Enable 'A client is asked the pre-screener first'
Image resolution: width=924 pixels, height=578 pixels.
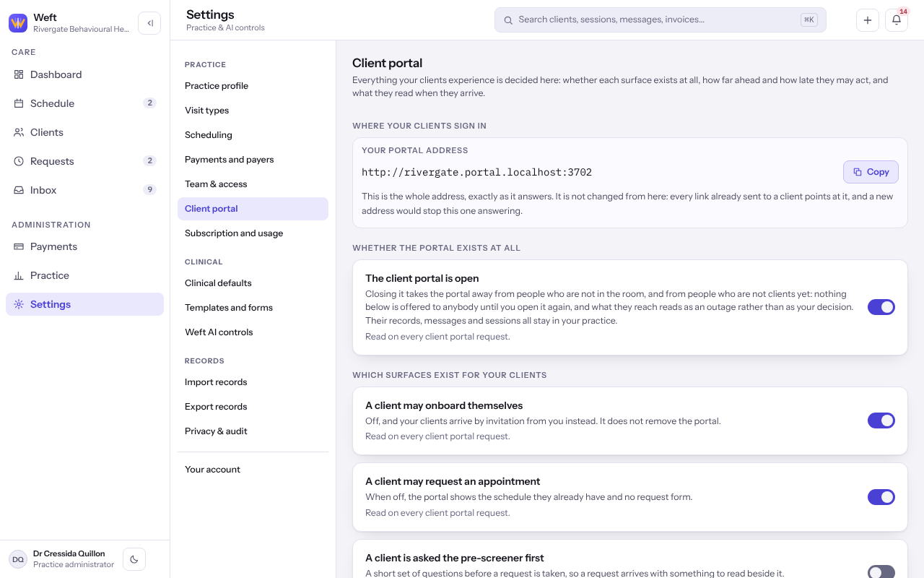click(x=881, y=572)
